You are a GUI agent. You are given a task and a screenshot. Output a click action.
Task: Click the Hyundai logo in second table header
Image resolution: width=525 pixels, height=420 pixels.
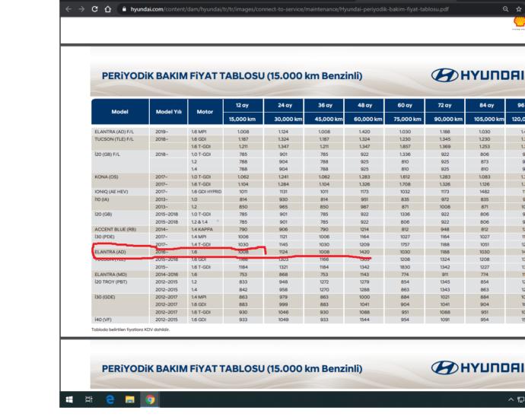point(478,367)
